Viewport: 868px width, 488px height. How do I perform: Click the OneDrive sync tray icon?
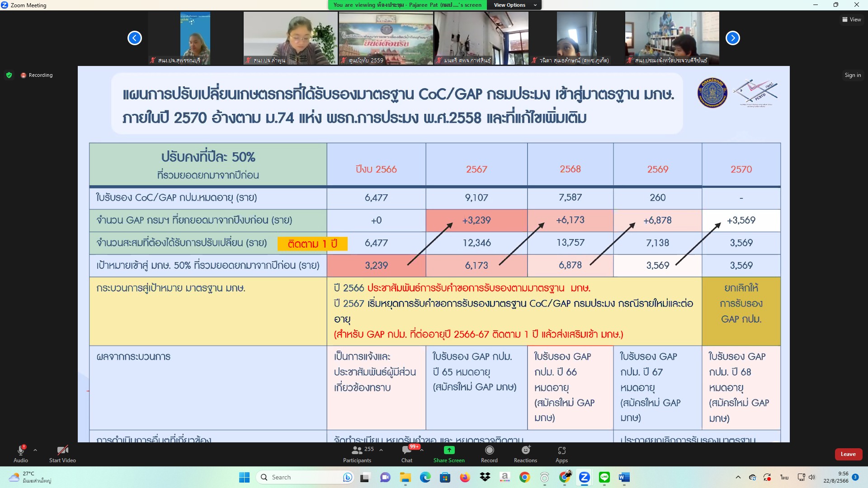(753, 477)
